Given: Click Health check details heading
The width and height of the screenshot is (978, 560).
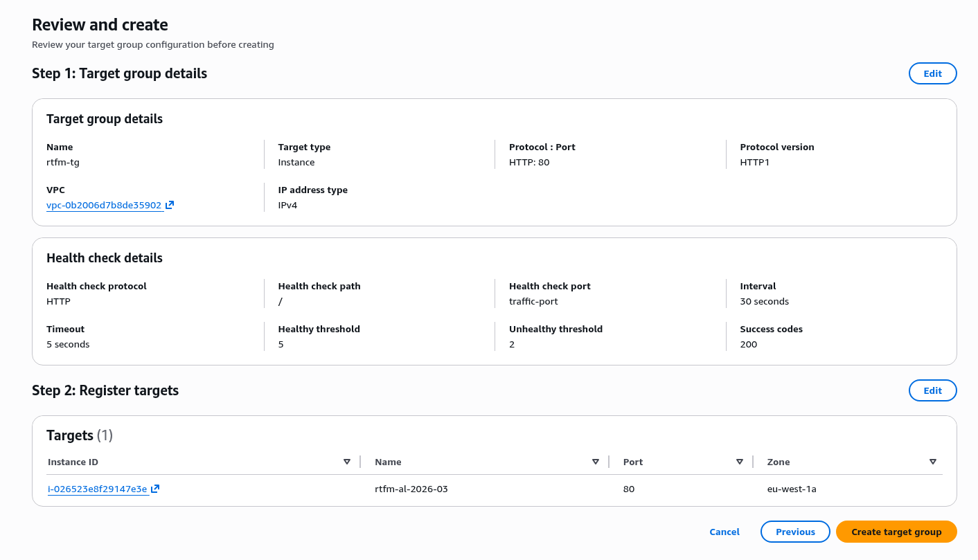Looking at the screenshot, I should pyautogui.click(x=105, y=258).
